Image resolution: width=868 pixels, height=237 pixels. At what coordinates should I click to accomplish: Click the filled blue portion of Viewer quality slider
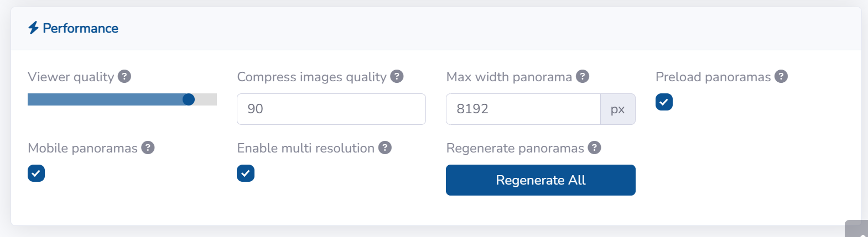105,99
